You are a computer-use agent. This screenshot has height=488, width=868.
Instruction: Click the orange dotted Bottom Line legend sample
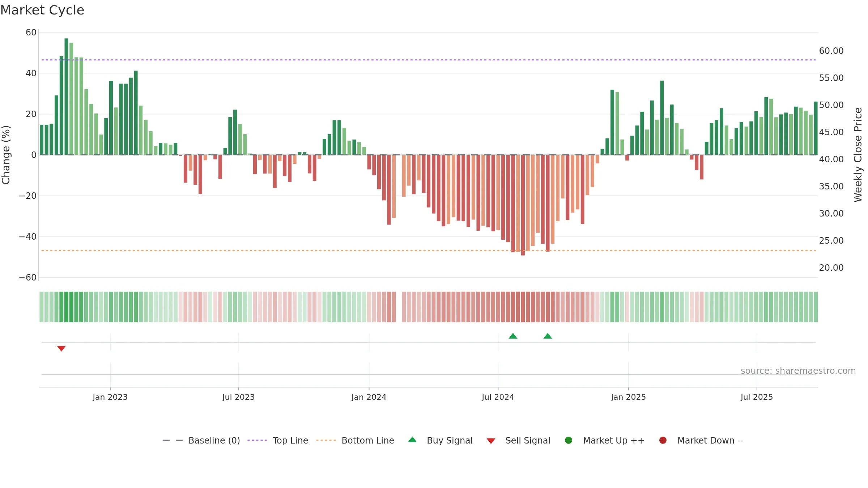pyautogui.click(x=326, y=440)
